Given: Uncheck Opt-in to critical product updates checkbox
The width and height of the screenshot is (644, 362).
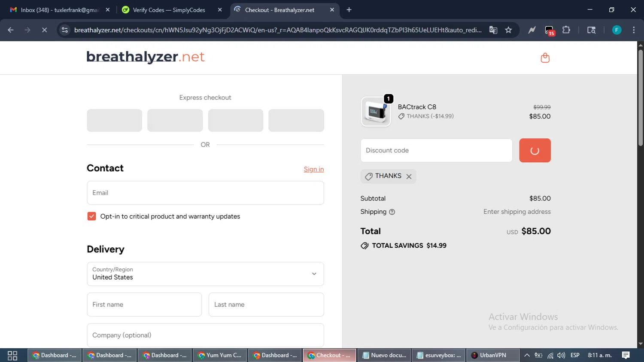Looking at the screenshot, I should point(91,216).
